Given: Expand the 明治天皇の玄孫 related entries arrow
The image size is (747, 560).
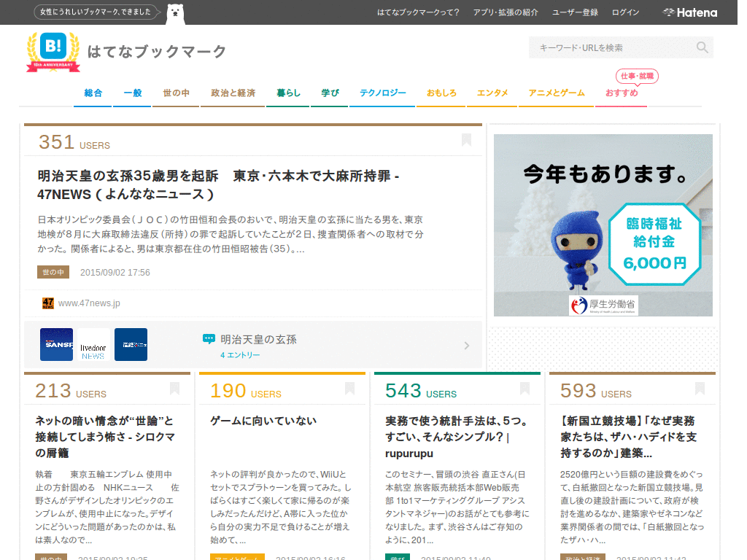Looking at the screenshot, I should click(466, 346).
